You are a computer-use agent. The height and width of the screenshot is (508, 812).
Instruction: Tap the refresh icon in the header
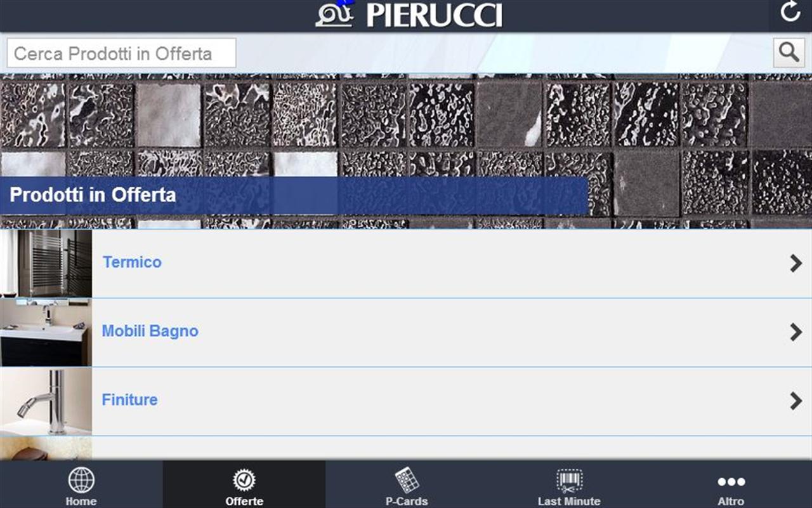coord(790,11)
